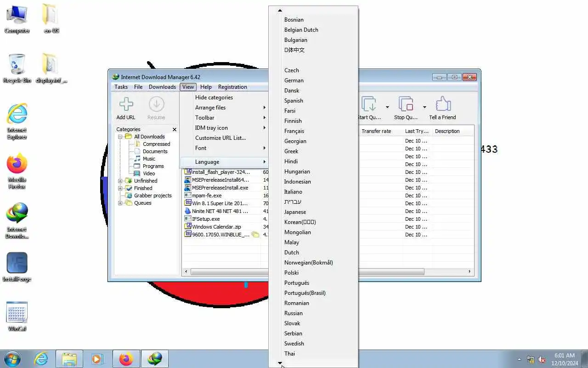This screenshot has height=368, width=588.
Task: Expand the Finished category node
Action: pyautogui.click(x=120, y=188)
